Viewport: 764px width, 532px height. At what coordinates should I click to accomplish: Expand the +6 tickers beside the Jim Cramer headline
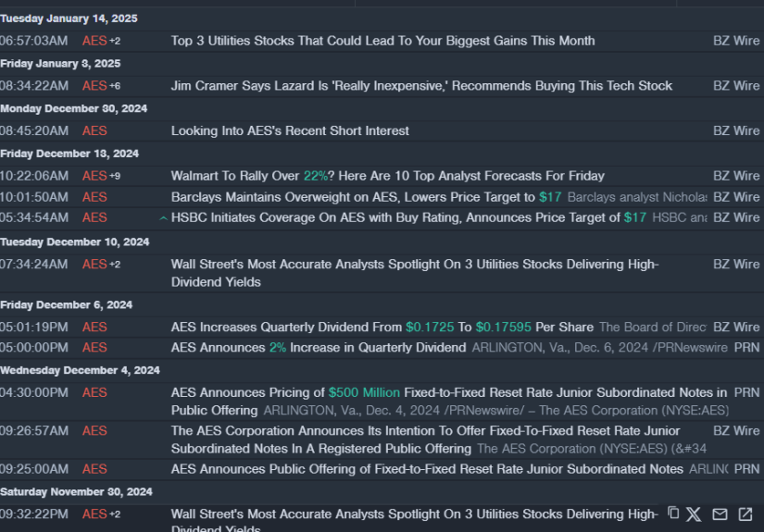pos(115,86)
